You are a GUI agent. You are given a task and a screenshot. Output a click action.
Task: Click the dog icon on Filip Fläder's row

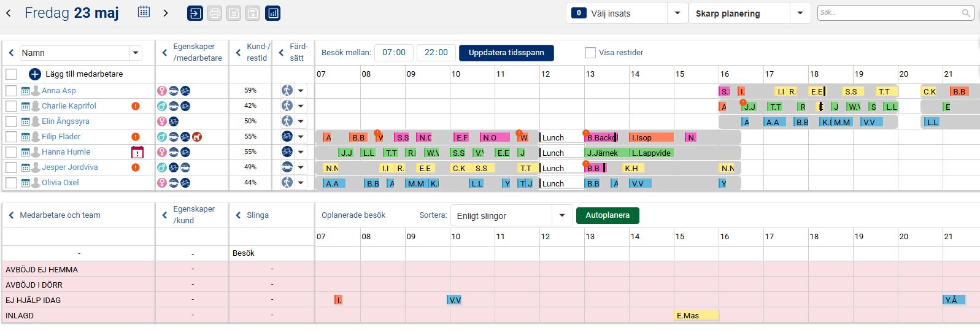[x=197, y=137]
